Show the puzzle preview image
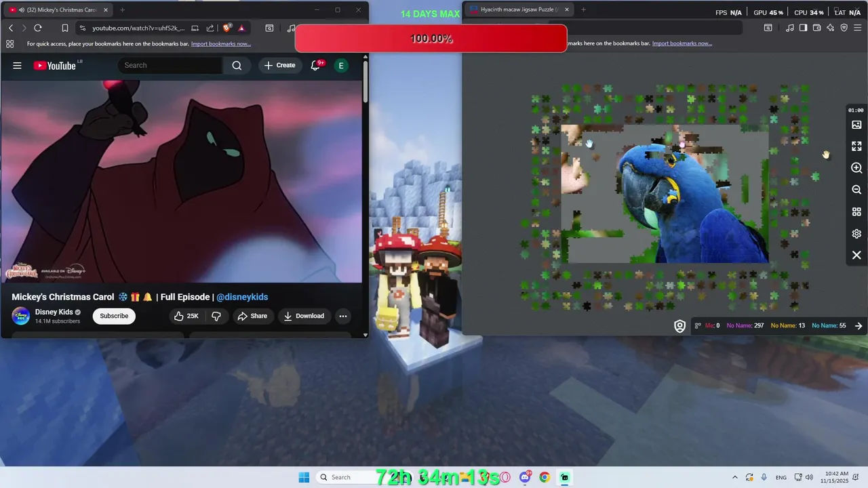This screenshot has height=488, width=868. tap(856, 125)
